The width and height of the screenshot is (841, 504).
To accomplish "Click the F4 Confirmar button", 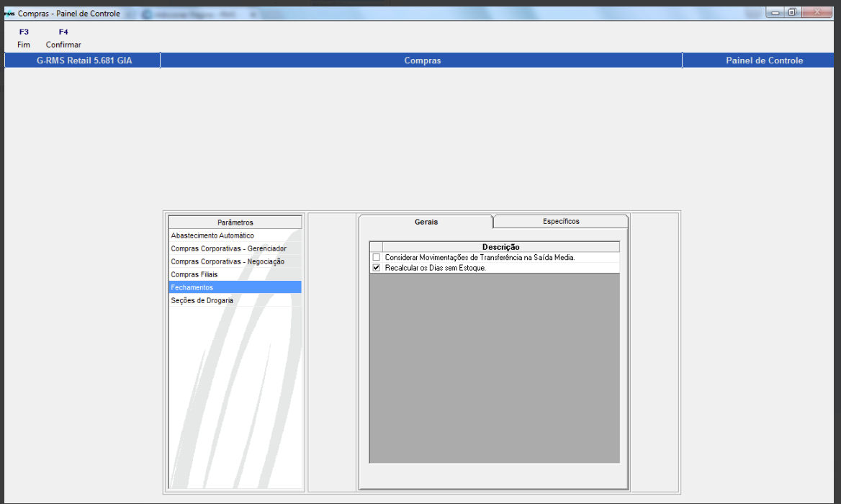I will [x=63, y=38].
